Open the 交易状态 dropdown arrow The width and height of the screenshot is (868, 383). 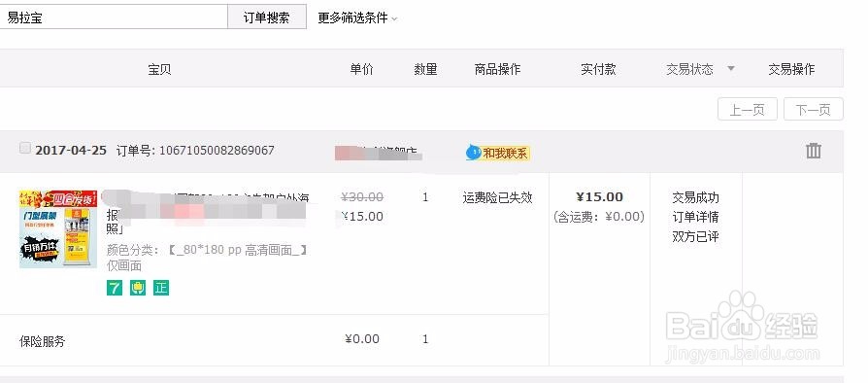click(731, 69)
